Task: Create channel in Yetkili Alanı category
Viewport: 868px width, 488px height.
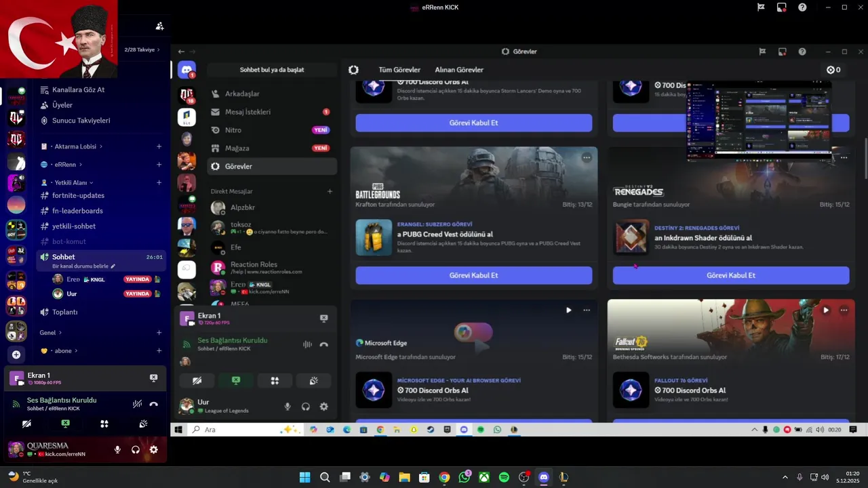Action: coord(159,182)
